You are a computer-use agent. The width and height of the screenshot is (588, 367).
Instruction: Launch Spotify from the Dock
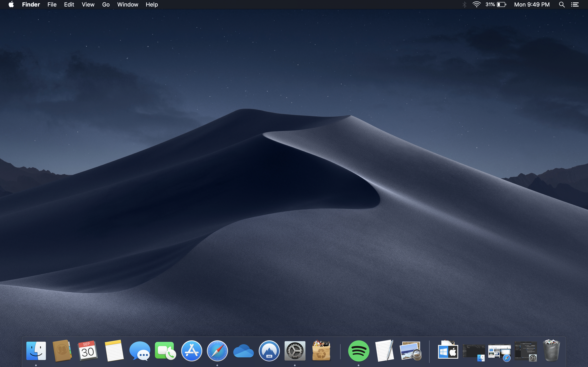pos(359,351)
